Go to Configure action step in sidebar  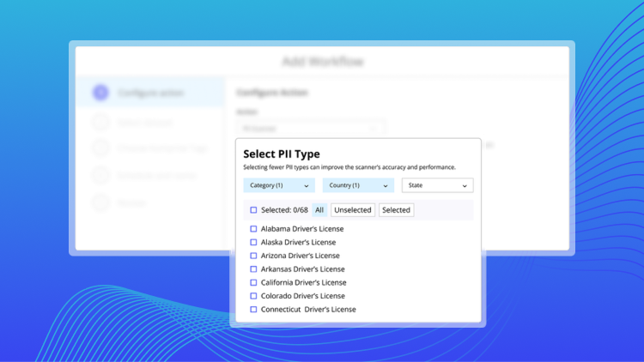click(x=150, y=93)
